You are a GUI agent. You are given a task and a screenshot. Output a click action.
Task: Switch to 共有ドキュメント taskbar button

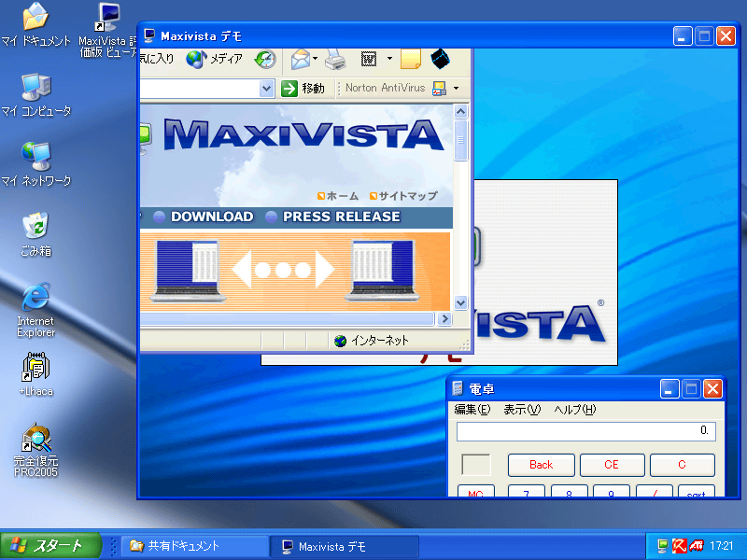point(195,546)
